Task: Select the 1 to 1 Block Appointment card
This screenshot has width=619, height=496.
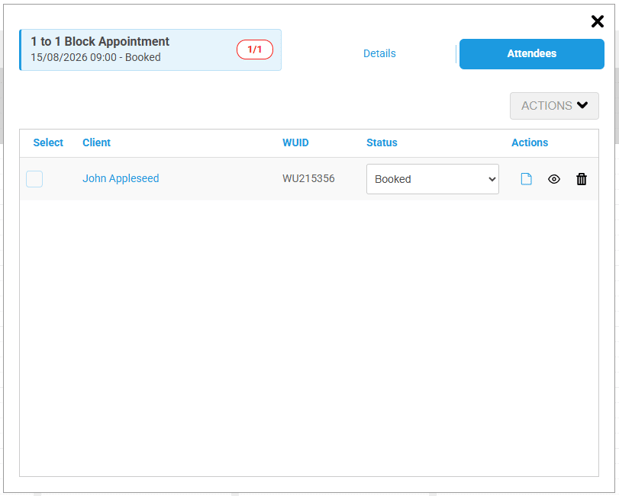Action: coord(150,50)
